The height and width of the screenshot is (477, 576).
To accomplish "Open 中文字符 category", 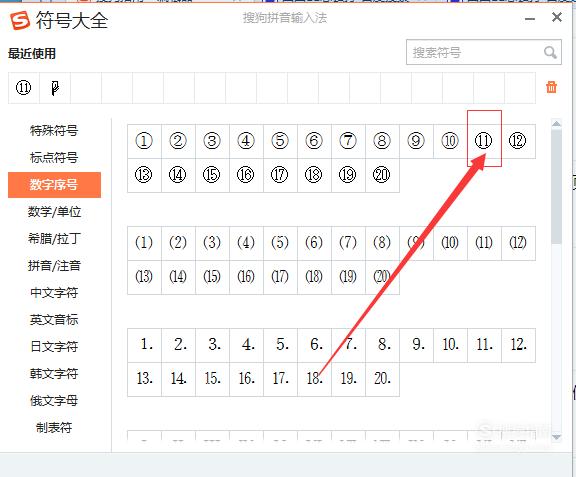I will 54,293.
